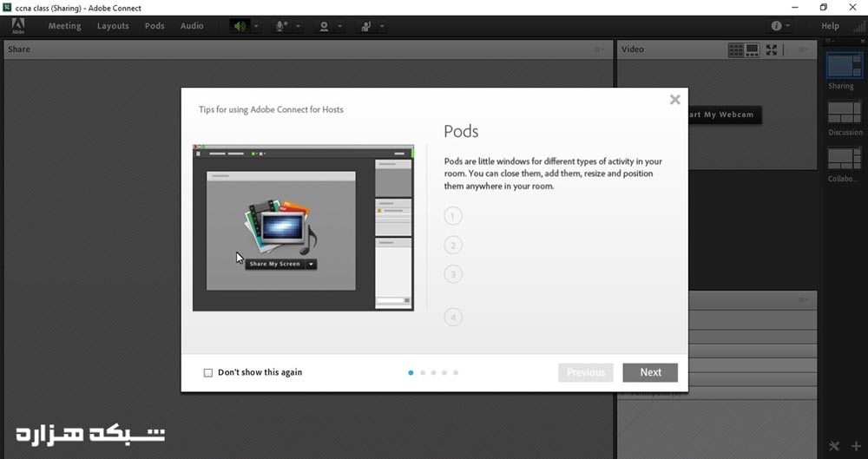The image size is (868, 459).
Task: Click the layout bar options icon
Action: point(828,42)
